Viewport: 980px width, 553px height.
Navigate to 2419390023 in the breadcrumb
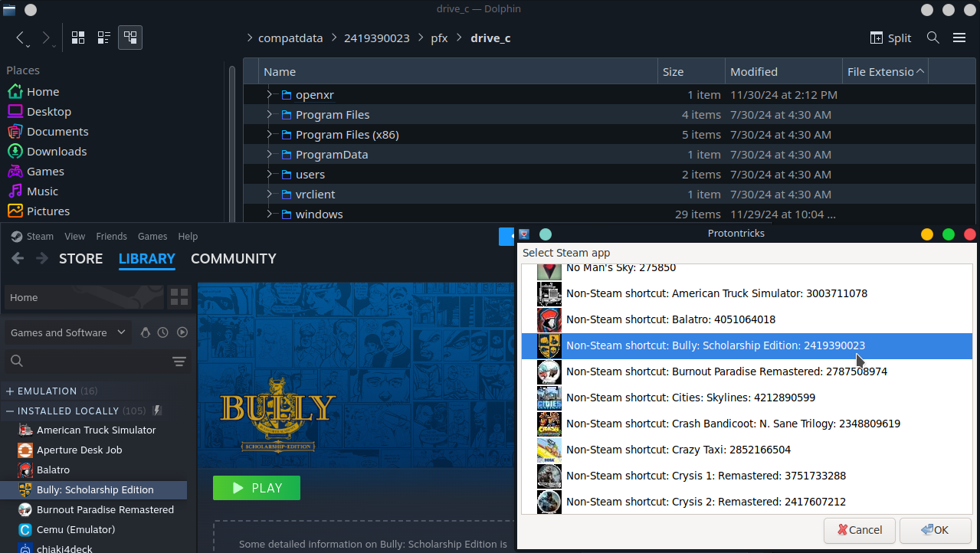pyautogui.click(x=376, y=38)
